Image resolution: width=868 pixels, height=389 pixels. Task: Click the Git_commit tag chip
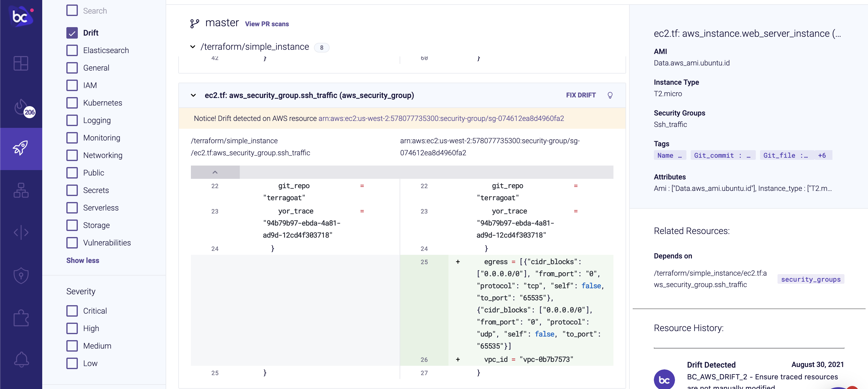(x=723, y=156)
